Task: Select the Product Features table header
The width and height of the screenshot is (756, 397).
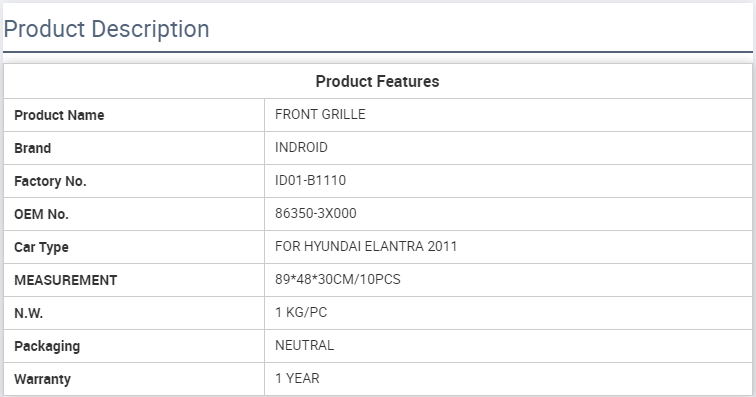Action: click(x=378, y=81)
